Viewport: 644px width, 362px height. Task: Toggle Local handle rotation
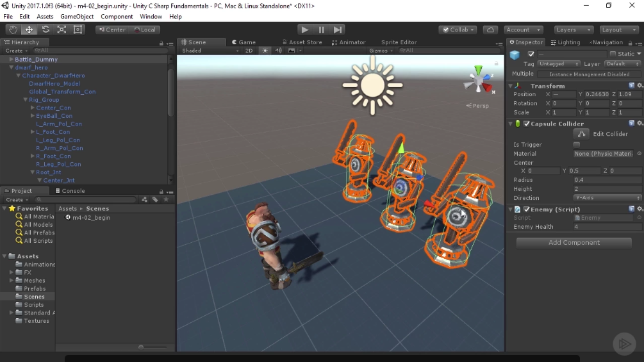tap(145, 29)
